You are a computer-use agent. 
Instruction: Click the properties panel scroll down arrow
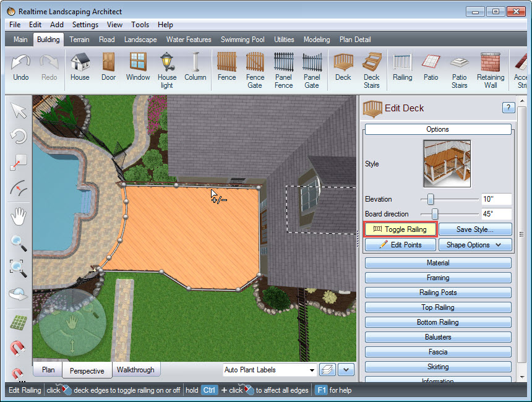[522, 377]
